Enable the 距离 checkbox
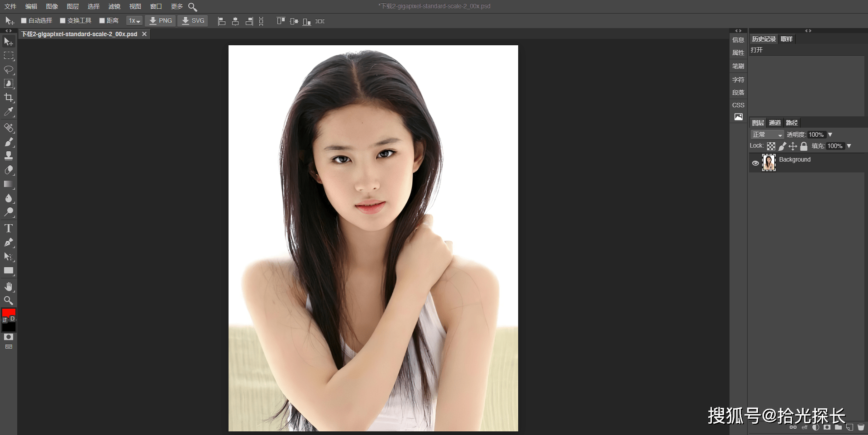 [102, 20]
